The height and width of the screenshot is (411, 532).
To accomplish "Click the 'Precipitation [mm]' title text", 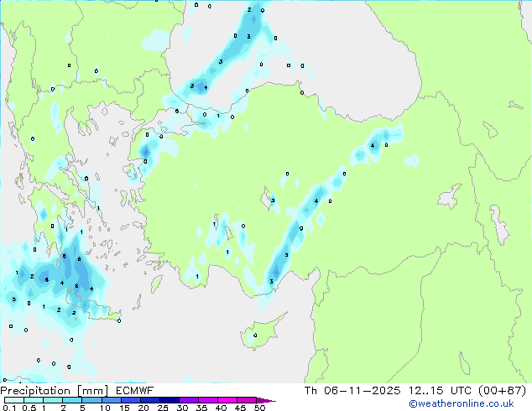I will click(55, 391).
